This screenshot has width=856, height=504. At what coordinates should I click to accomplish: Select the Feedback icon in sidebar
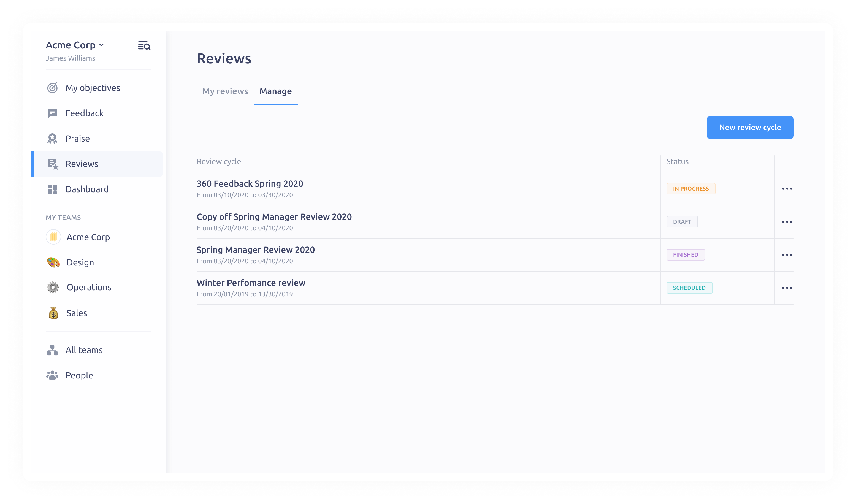[x=53, y=113]
